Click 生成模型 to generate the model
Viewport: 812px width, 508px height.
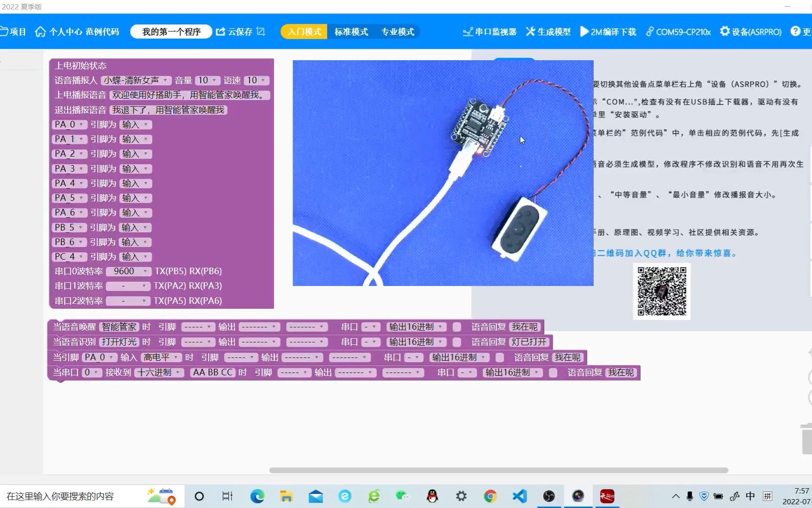click(548, 32)
